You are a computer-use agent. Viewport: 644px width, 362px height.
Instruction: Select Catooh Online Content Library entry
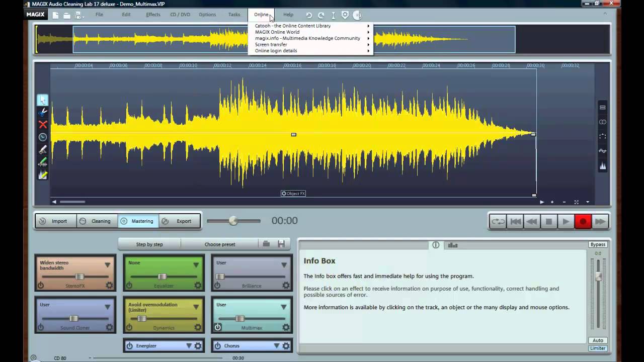(x=310, y=26)
